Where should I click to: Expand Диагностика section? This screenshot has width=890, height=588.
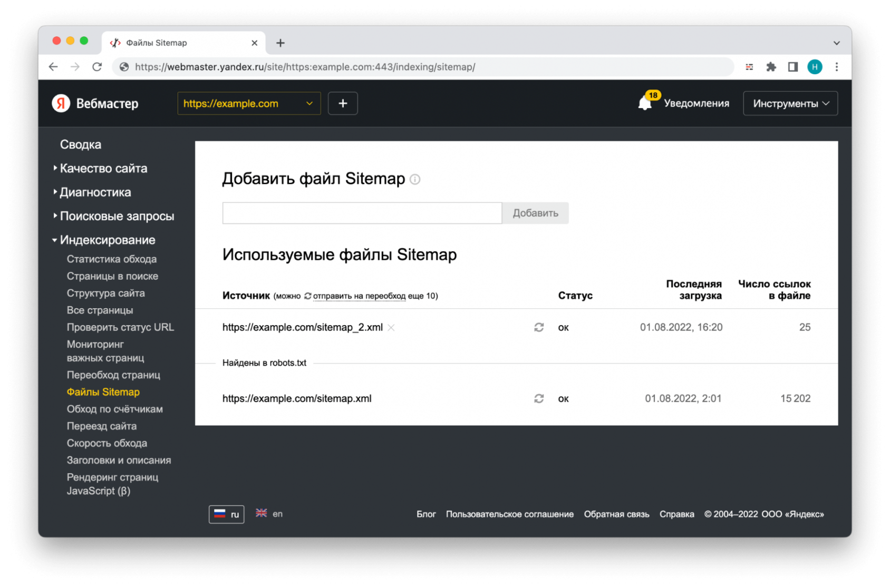[92, 192]
